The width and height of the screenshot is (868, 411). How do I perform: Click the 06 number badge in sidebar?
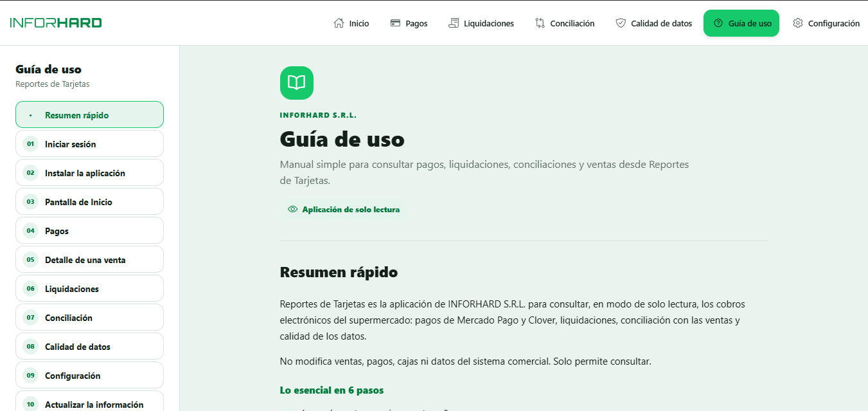pos(30,289)
